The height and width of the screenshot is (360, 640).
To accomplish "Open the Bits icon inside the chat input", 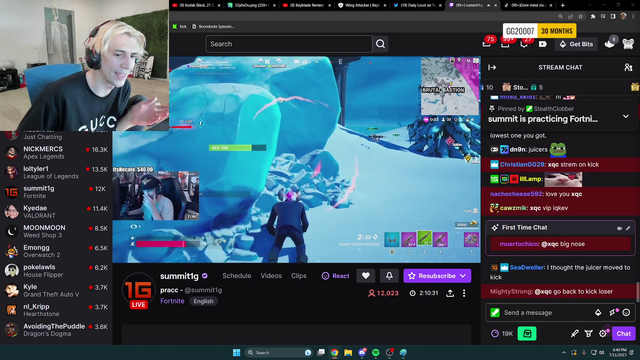I will click(x=598, y=313).
